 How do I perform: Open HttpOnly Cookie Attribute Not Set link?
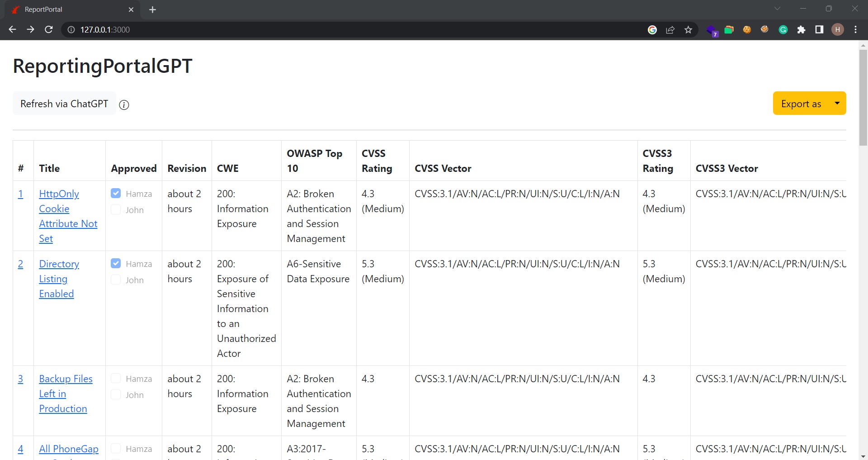[68, 216]
